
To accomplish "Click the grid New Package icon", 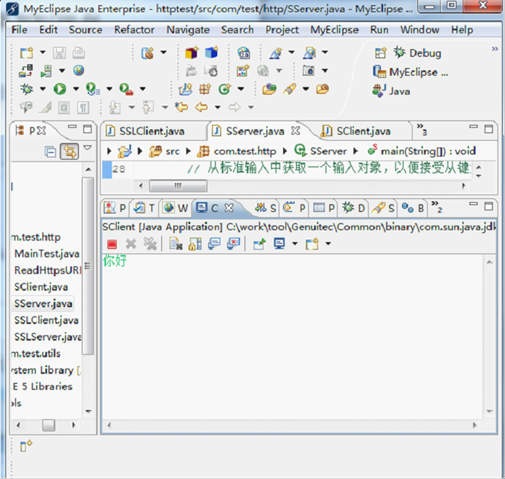I will 205,89.
